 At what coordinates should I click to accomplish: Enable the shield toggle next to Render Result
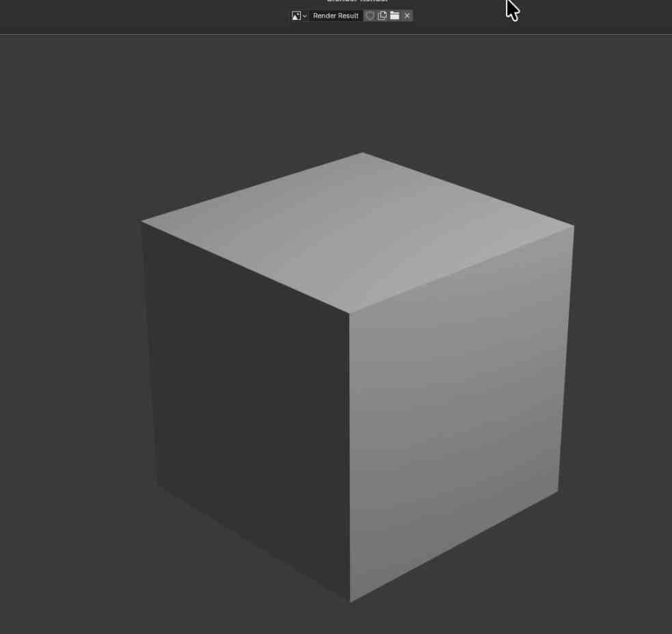(x=370, y=15)
